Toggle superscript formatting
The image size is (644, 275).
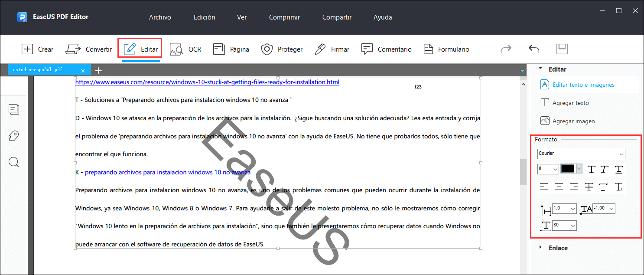click(x=604, y=187)
